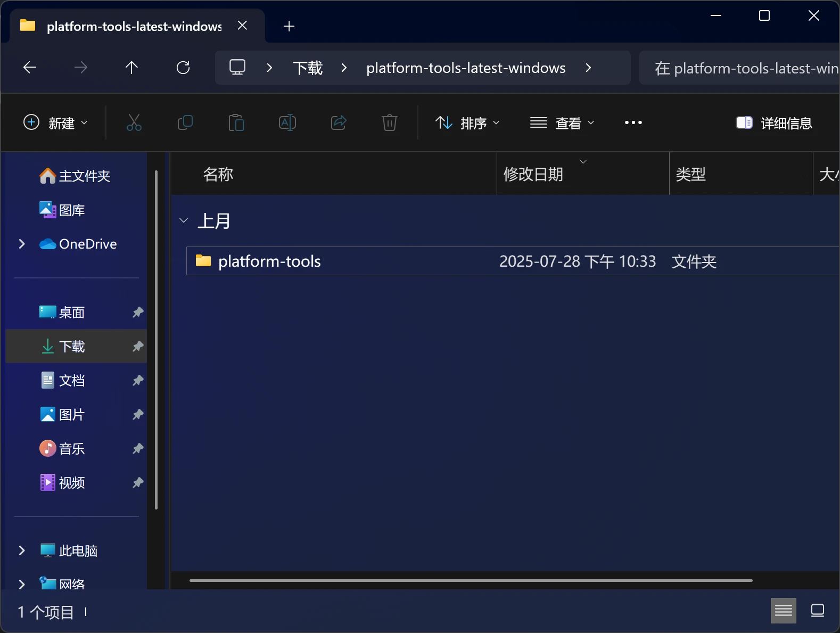The height and width of the screenshot is (633, 840).
Task: Switch to large thumbnails view icon in status bar
Action: pos(818,611)
